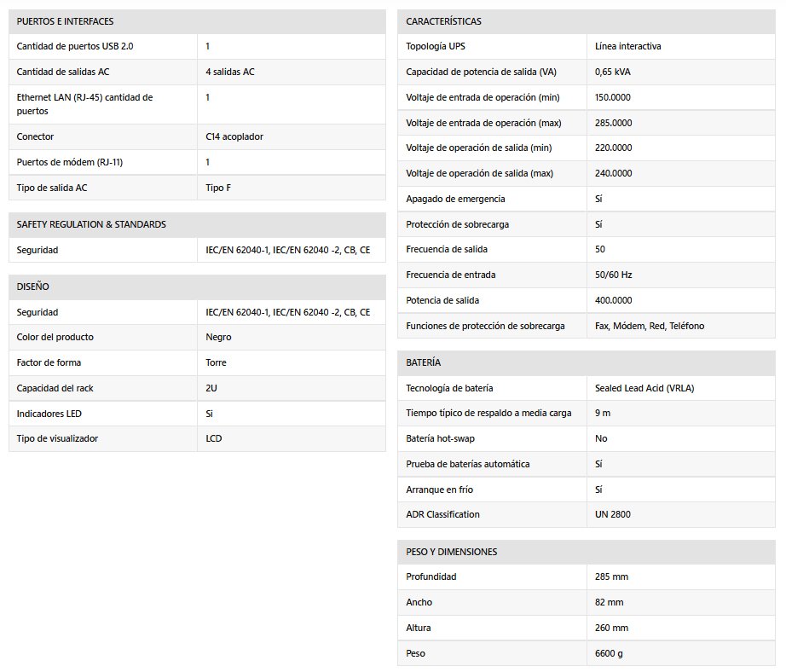
Task: Click the 'Topología UPS' row label
Action: click(436, 46)
